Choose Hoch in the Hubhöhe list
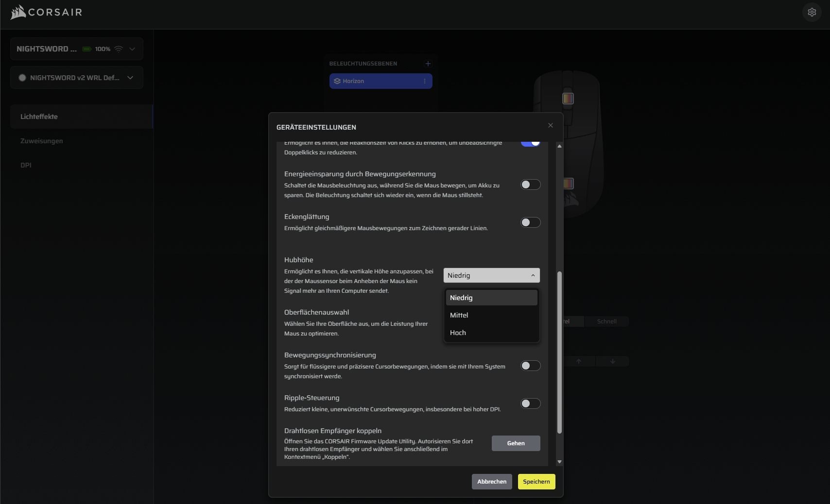The height and width of the screenshot is (504, 830). tap(491, 333)
